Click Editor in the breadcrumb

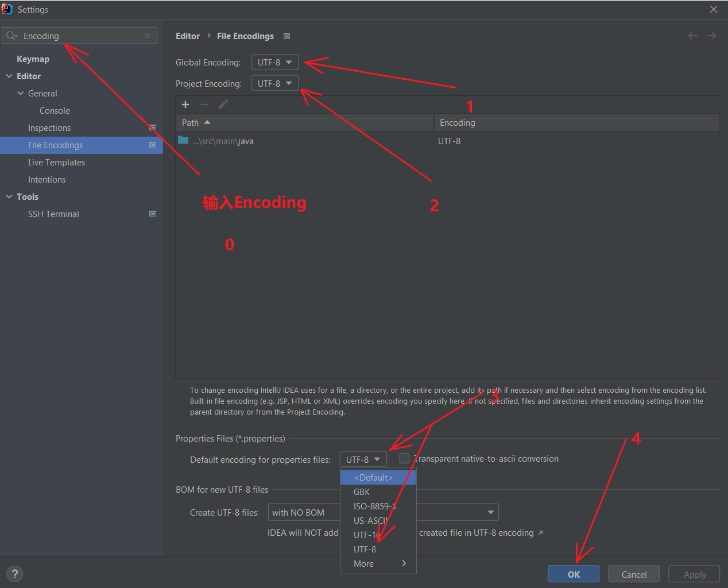coord(188,36)
